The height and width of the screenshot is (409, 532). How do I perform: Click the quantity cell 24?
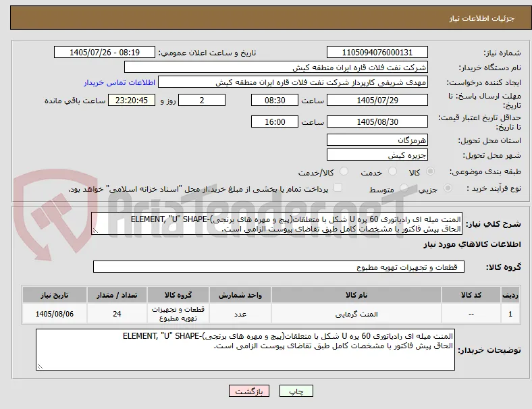pos(117,314)
